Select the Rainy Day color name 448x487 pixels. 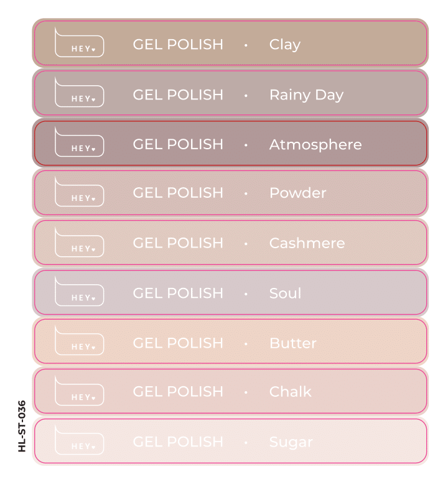pos(306,95)
